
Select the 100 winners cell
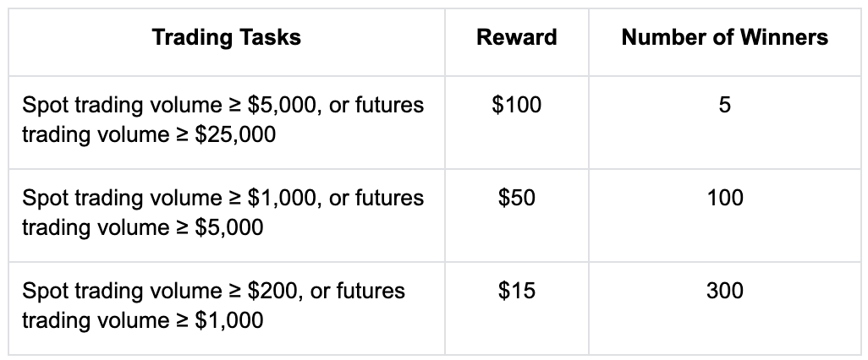click(724, 198)
